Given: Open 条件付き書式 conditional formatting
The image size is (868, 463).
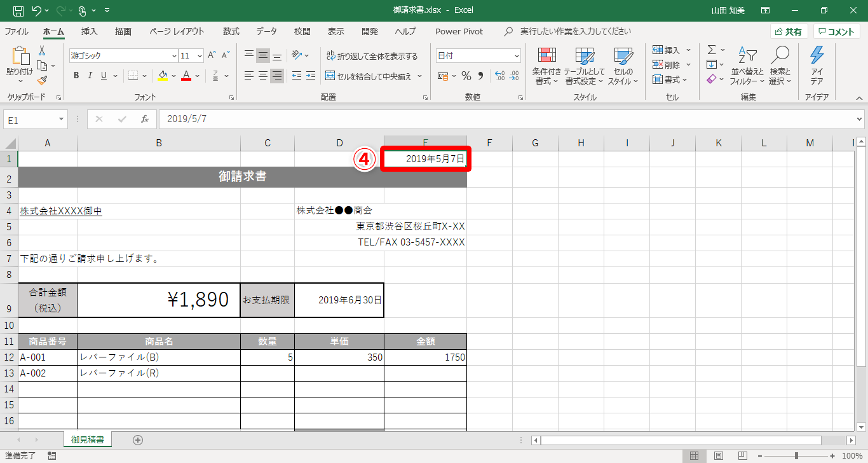Looking at the screenshot, I should [546, 66].
